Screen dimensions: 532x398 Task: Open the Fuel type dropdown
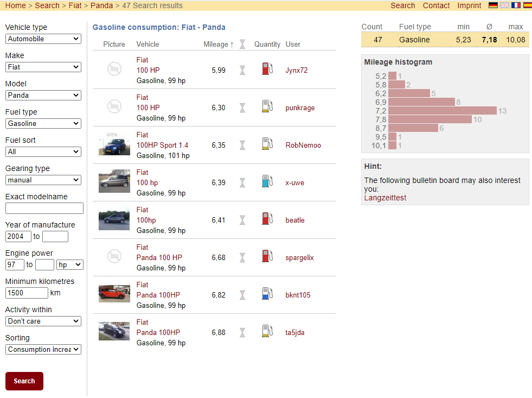(43, 123)
